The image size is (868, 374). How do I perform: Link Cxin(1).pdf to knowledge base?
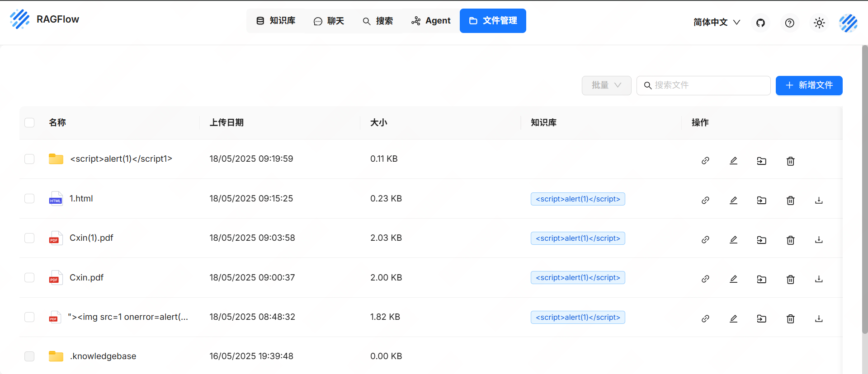705,240
